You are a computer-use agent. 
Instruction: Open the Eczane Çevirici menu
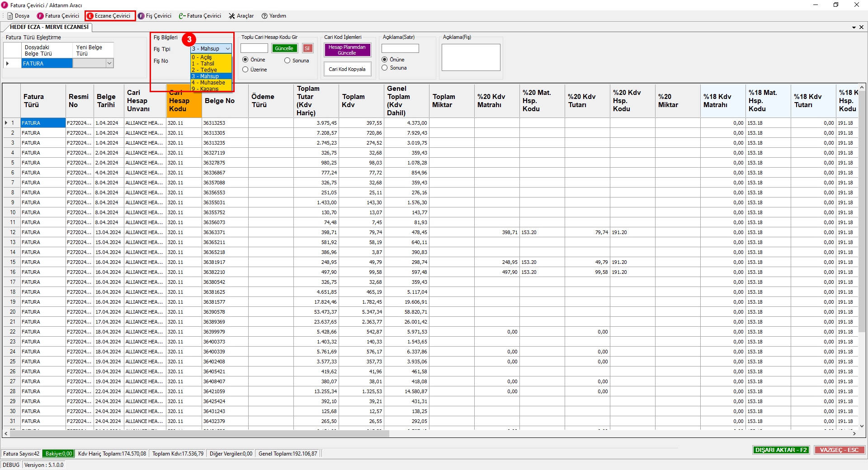coord(108,16)
